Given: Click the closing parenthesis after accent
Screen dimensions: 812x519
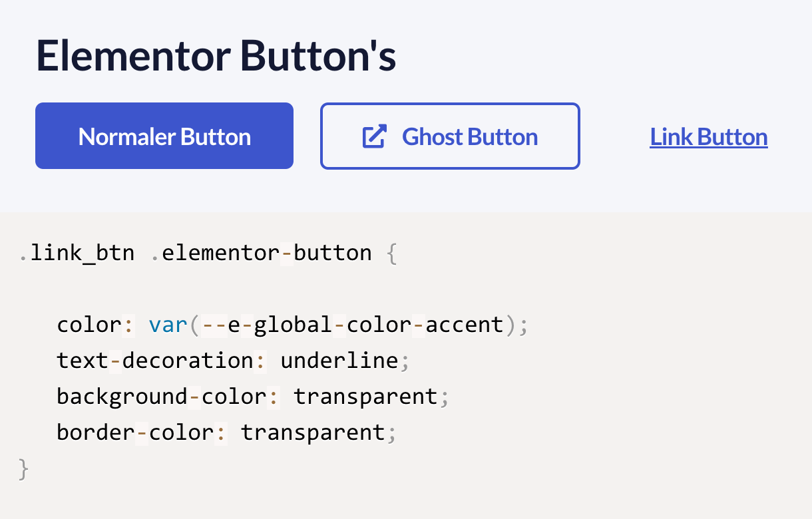Looking at the screenshot, I should [510, 325].
